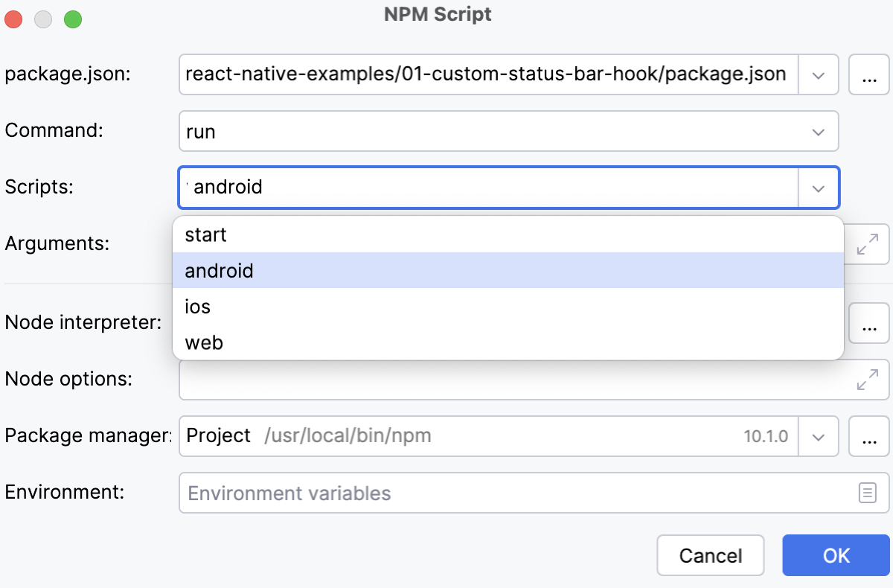Cancel the NPM Script dialog
This screenshot has width=893, height=588.
710,555
